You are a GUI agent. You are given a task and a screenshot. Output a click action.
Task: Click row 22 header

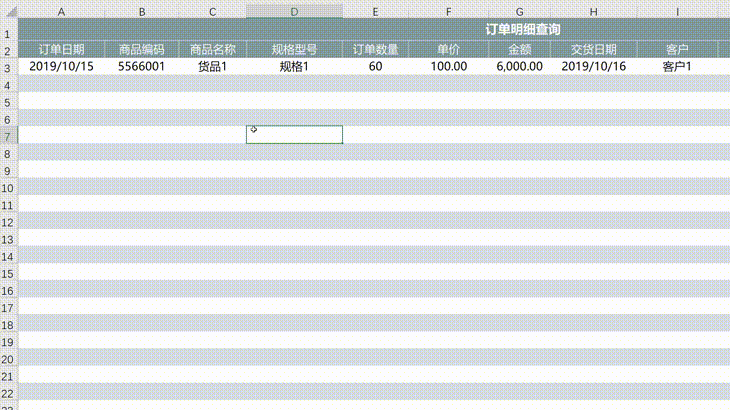tap(8, 392)
